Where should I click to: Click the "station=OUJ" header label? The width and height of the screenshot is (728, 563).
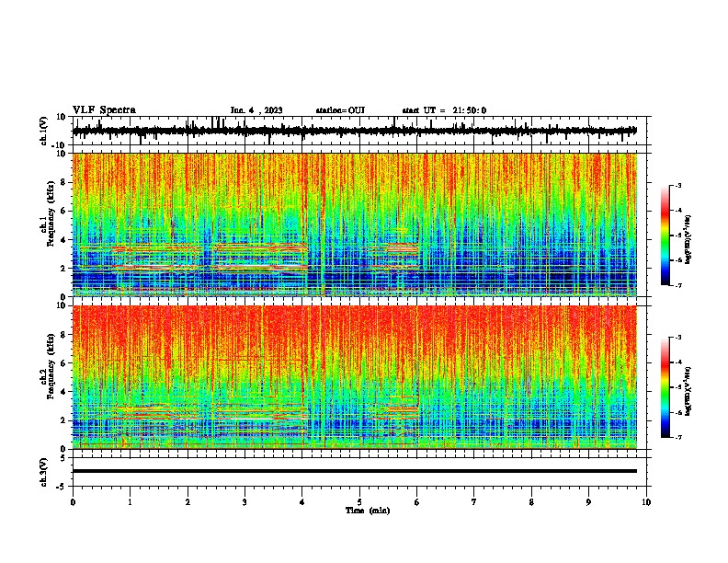pos(340,110)
